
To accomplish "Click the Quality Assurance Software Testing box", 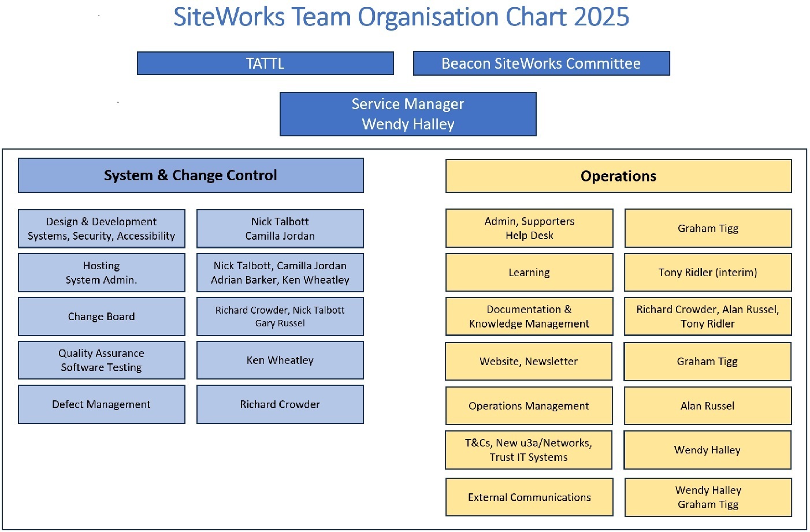I will pyautogui.click(x=102, y=360).
